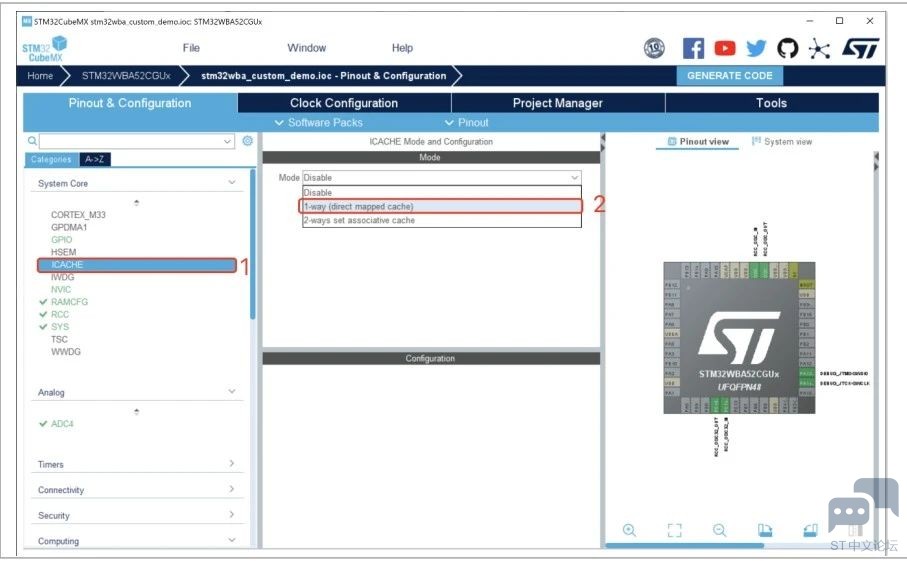Switch to Project Manager tab
The image size is (907, 561).
click(x=558, y=103)
